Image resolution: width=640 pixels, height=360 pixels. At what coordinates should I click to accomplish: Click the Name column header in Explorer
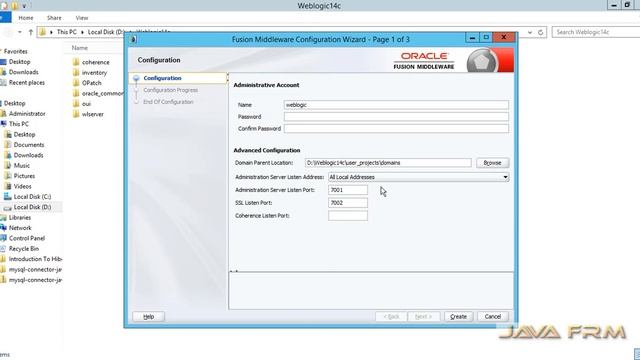click(80, 48)
